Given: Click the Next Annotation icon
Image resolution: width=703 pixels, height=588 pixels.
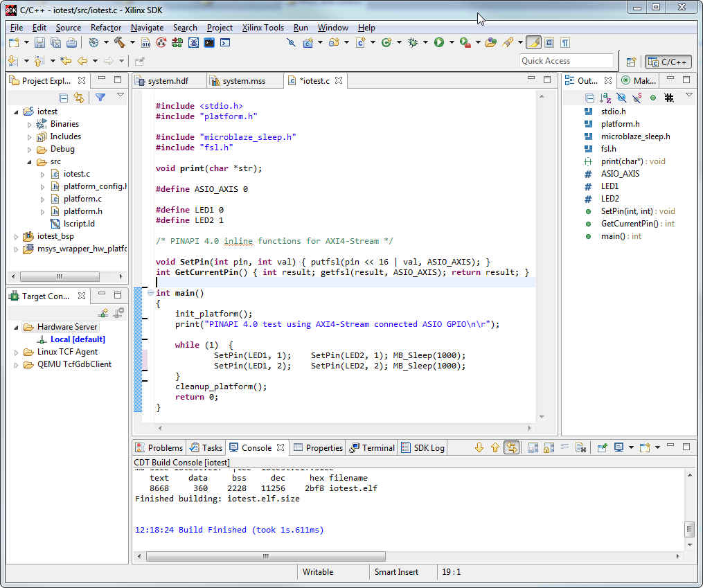Looking at the screenshot, I should 13,60.
